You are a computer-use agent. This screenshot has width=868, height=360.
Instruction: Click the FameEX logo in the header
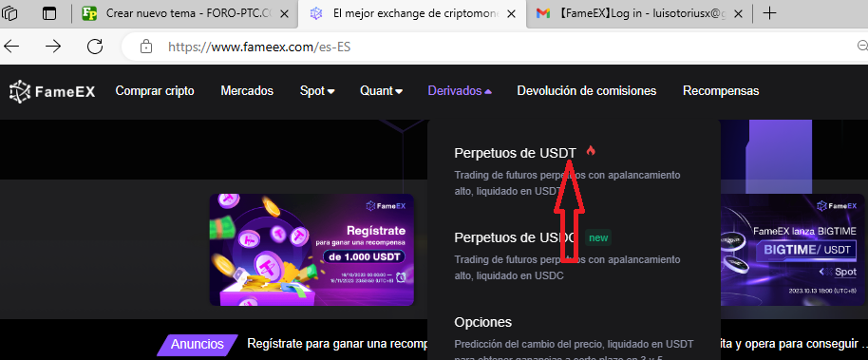52,91
